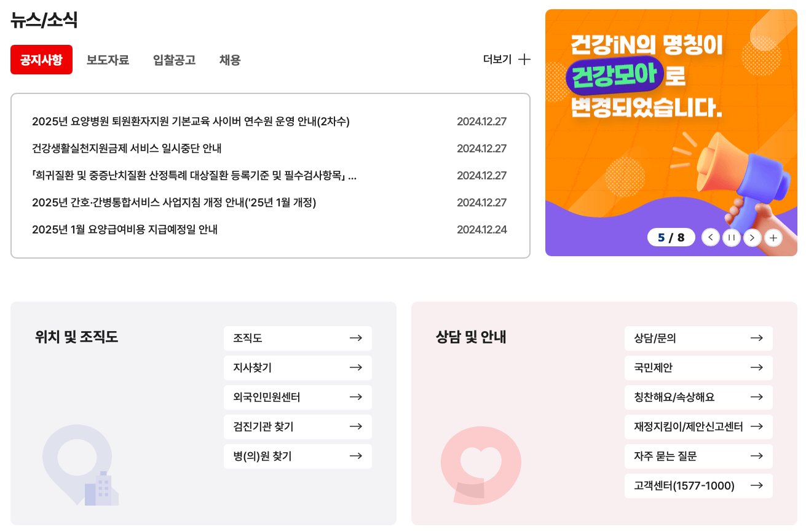The height and width of the screenshot is (532, 806).
Task: Click the 5/8 banner page indicator
Action: click(x=671, y=237)
